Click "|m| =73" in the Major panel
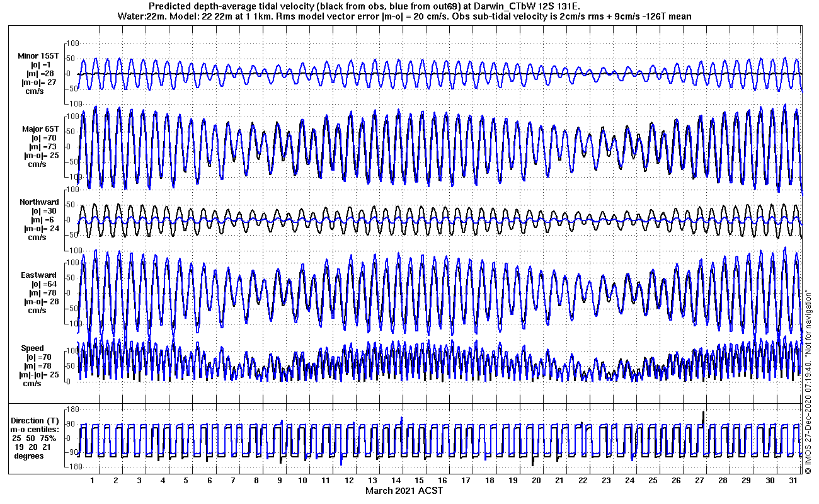This screenshot has width=819, height=504. coord(42,147)
